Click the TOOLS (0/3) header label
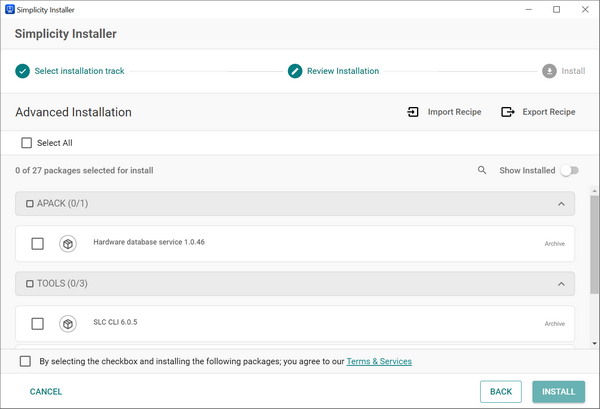The height and width of the screenshot is (409, 600). pyautogui.click(x=62, y=284)
